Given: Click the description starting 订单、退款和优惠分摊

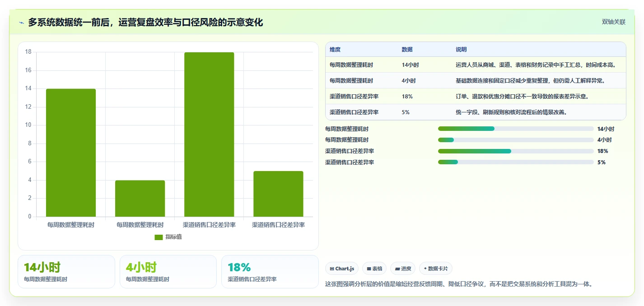Looking at the screenshot, I should coord(522,97).
